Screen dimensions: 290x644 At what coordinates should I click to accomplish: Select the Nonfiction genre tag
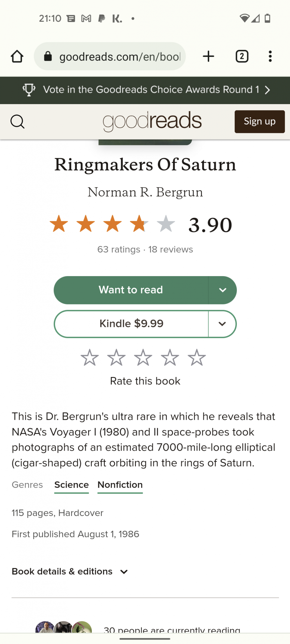click(x=120, y=485)
